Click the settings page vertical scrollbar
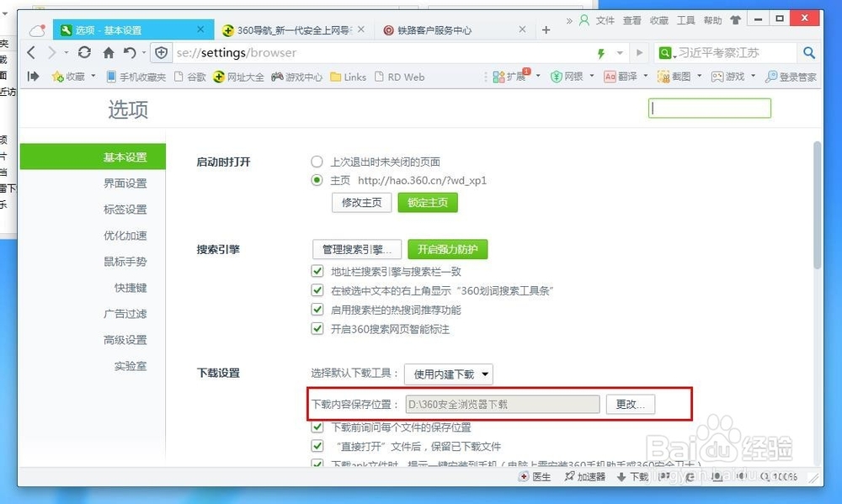Screen dimensions: 842x504 818,204
